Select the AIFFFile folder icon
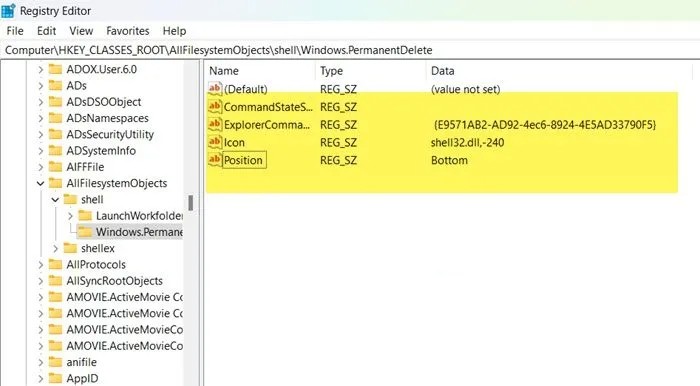700x386 pixels. click(x=55, y=167)
